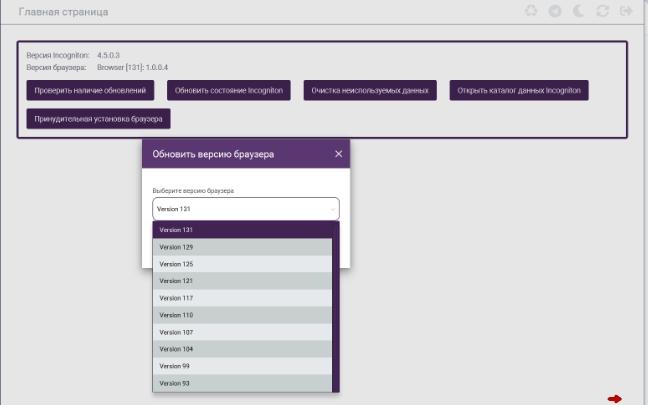
Task: Click the Browser [131]: 1.0.0.4 version text
Action: pos(132,67)
